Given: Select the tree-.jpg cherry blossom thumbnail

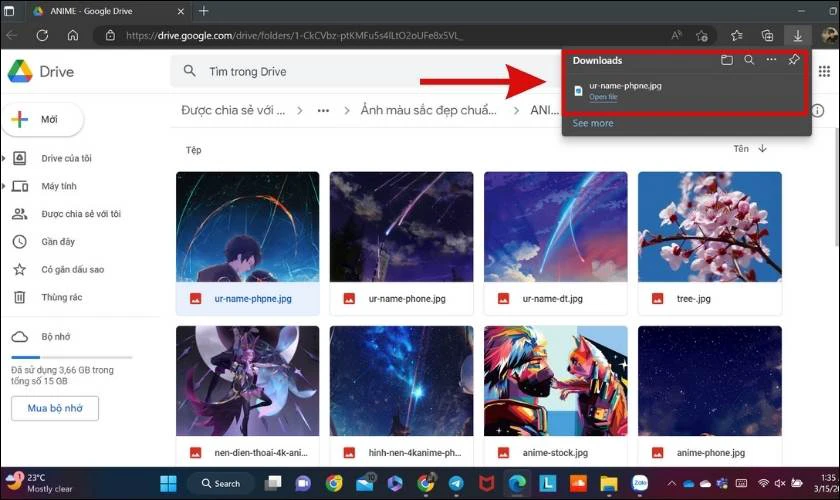Looking at the screenshot, I should pyautogui.click(x=710, y=227).
